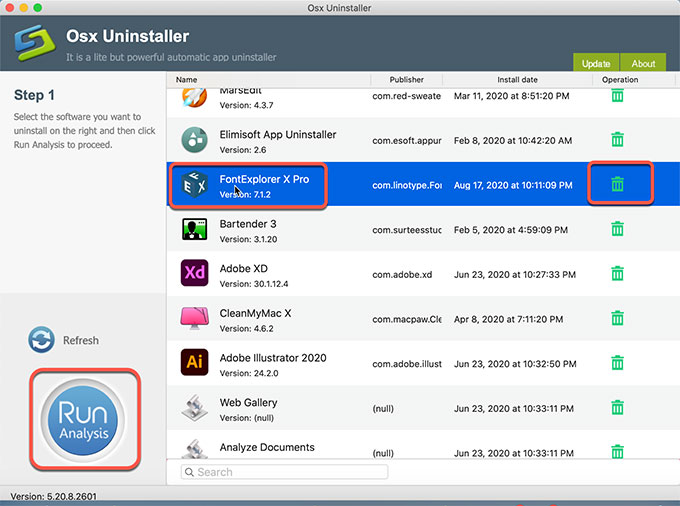The height and width of the screenshot is (506, 680).
Task: Start the Run Analysis button
Action: tap(83, 420)
